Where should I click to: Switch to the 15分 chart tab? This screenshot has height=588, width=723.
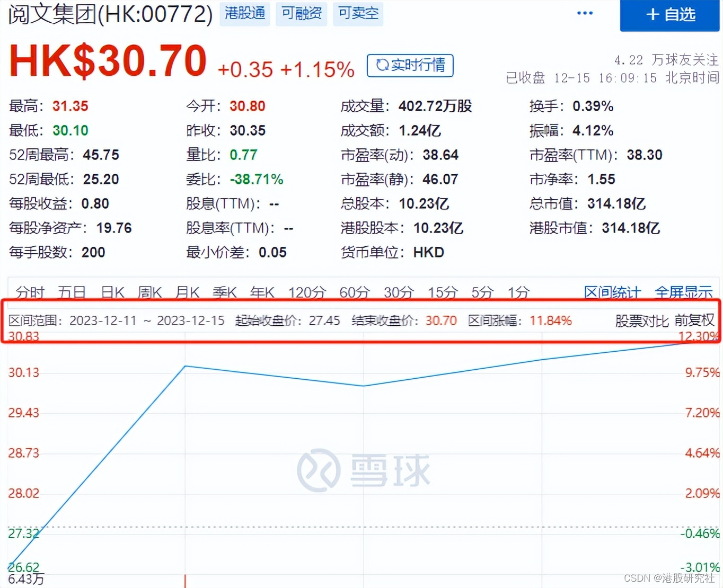443,292
